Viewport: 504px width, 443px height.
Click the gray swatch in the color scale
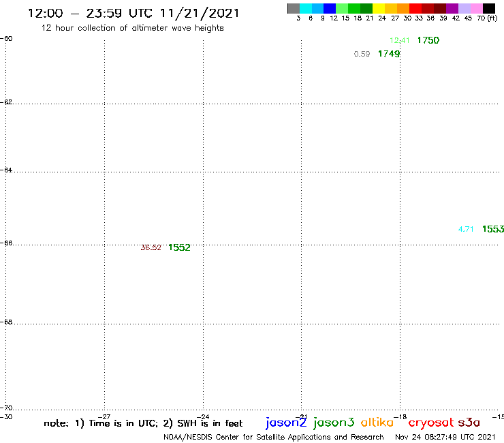click(294, 8)
